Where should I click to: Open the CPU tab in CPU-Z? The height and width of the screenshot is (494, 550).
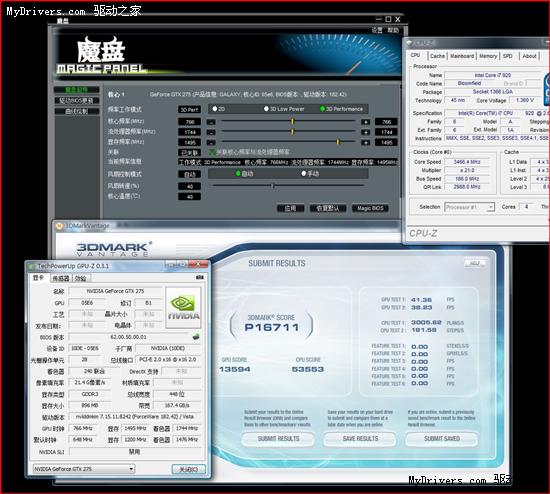click(416, 55)
